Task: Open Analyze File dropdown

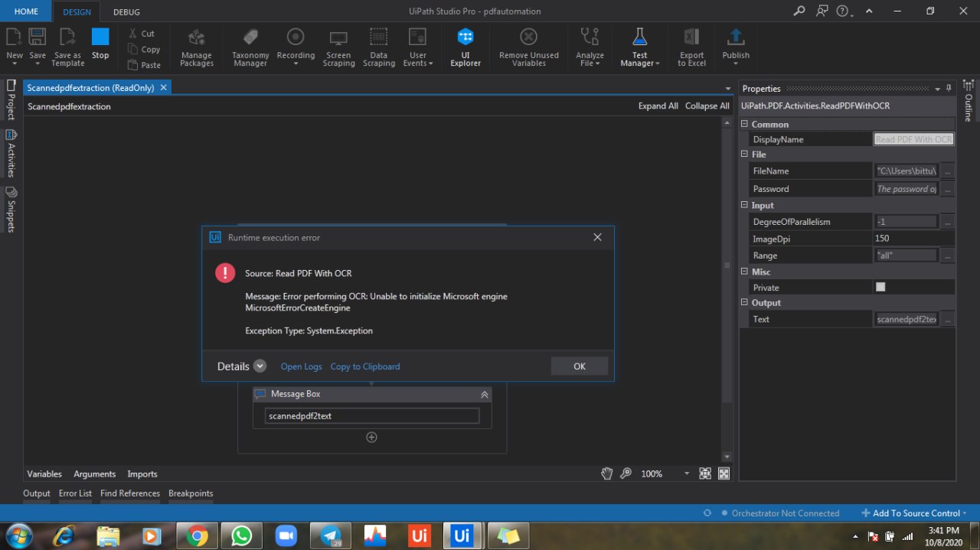Action: [590, 47]
